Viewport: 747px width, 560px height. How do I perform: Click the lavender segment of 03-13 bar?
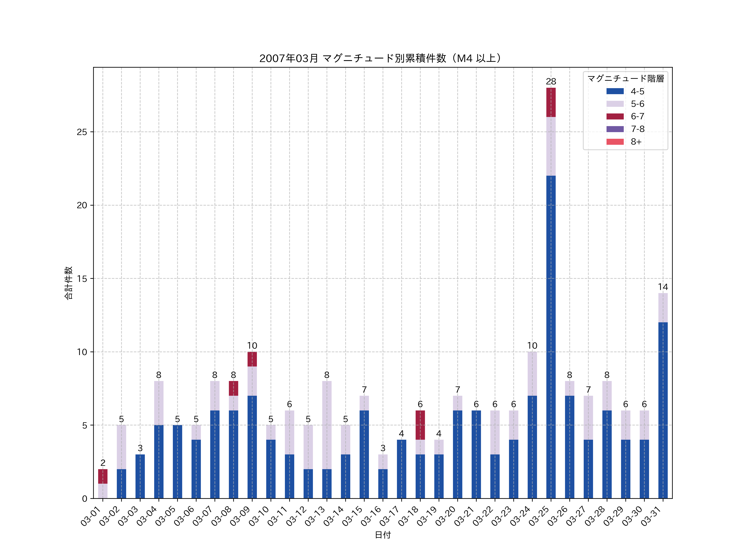click(327, 425)
